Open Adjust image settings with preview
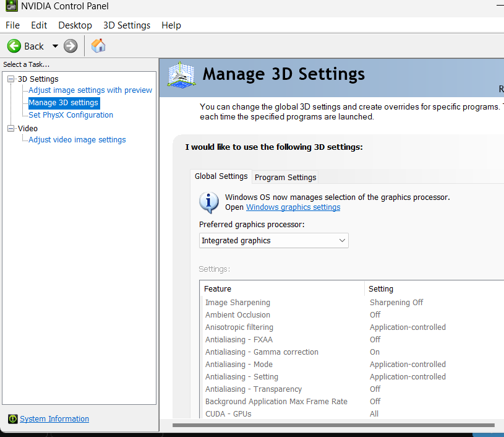 click(90, 90)
